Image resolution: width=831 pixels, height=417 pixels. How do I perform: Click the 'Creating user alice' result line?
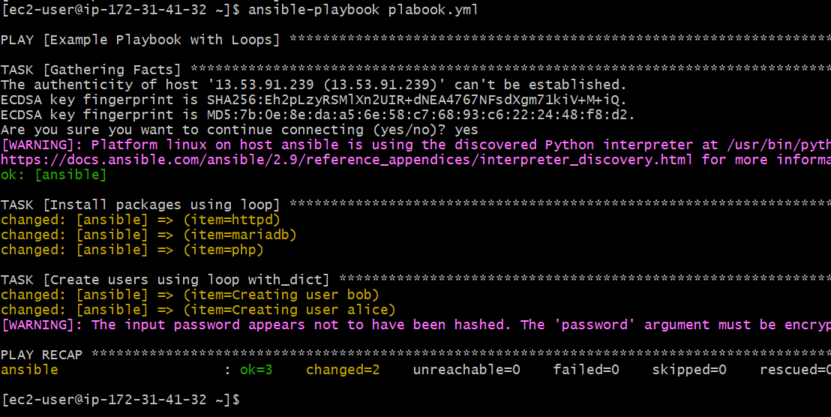coord(197,309)
